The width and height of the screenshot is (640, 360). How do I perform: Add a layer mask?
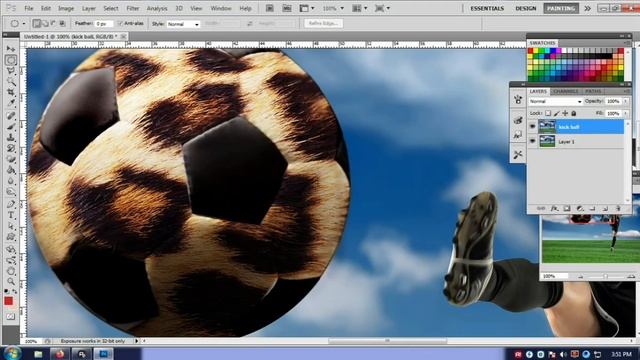[567, 209]
